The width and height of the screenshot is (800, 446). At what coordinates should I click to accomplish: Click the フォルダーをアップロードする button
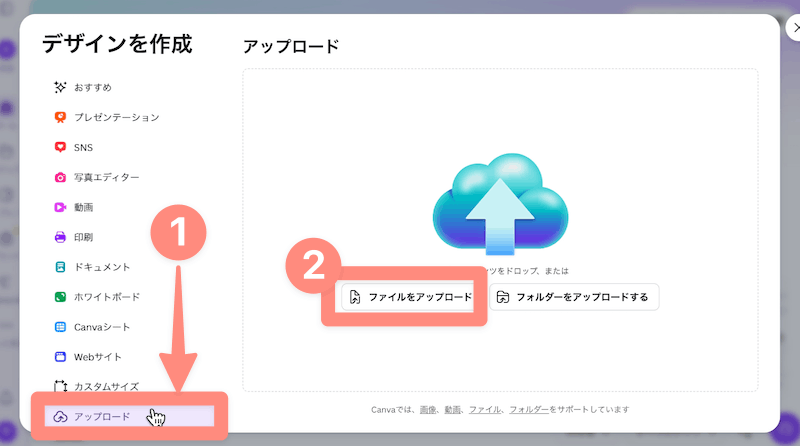(574, 297)
